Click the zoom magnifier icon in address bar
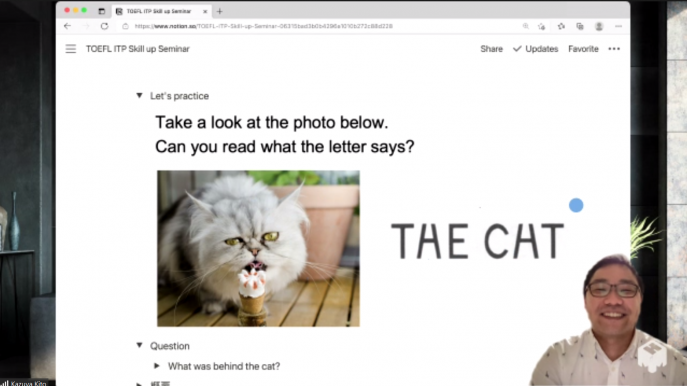687x386 pixels. pos(526,26)
